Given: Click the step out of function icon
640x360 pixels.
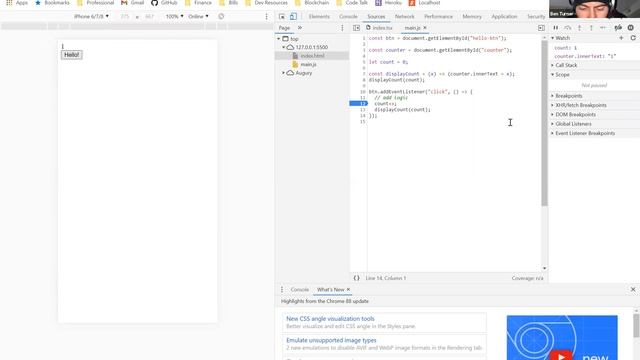Looking at the screenshot, I should (x=591, y=28).
